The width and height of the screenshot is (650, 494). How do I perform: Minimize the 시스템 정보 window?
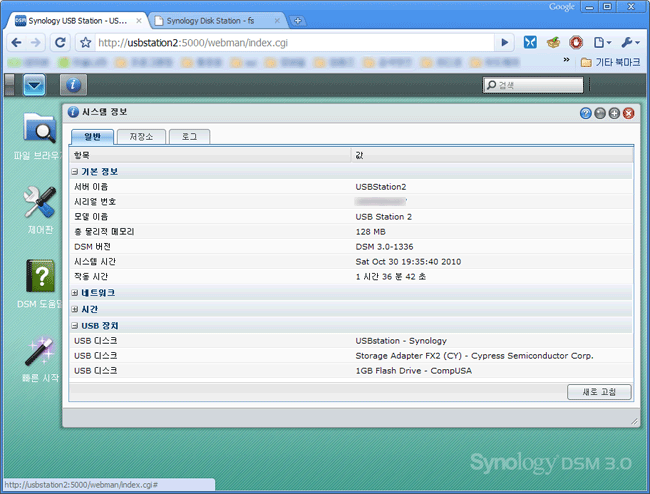point(600,113)
